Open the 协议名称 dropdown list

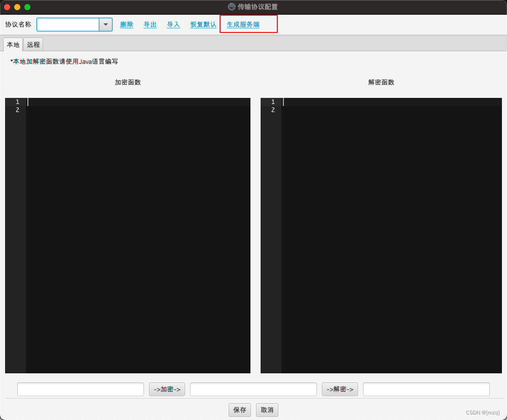point(105,24)
